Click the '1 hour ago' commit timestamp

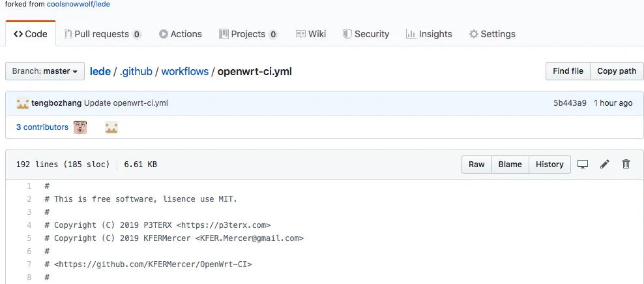pyautogui.click(x=613, y=103)
